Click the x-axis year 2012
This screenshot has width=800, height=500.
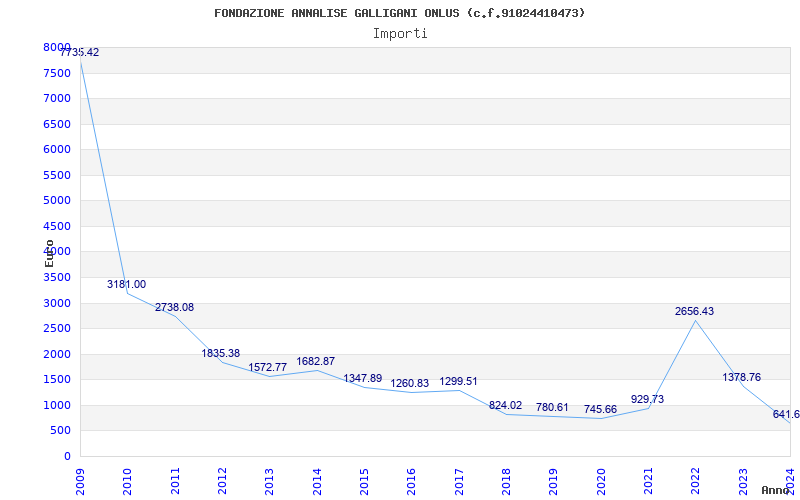point(222,482)
